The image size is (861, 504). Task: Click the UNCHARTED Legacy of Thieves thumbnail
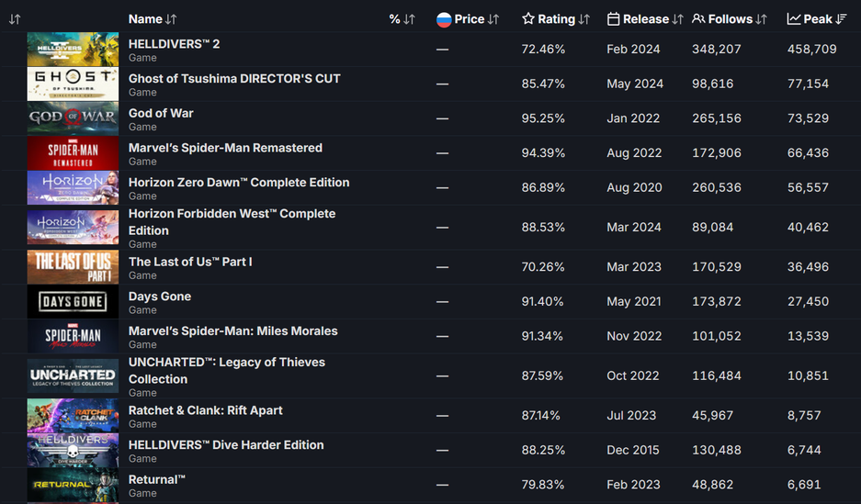coord(73,376)
